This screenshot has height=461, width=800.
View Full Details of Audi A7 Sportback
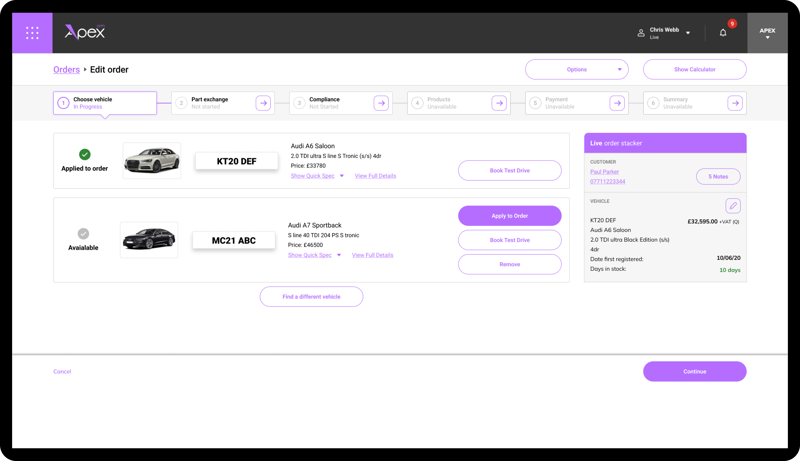point(372,255)
